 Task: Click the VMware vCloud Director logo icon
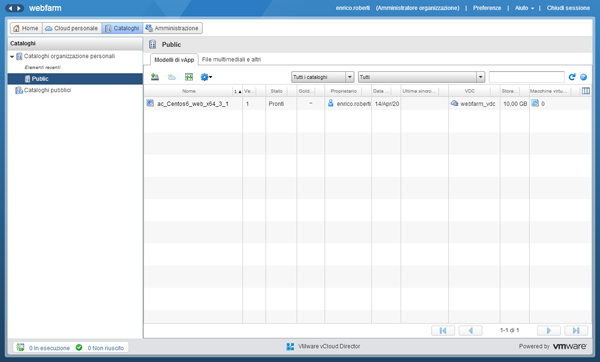click(x=290, y=346)
